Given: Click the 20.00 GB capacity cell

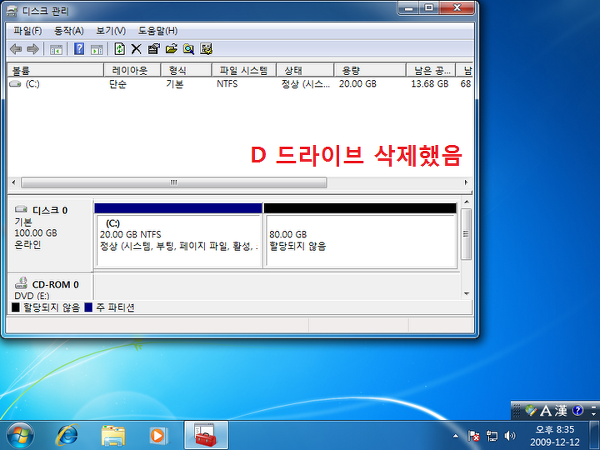Looking at the screenshot, I should (357, 84).
